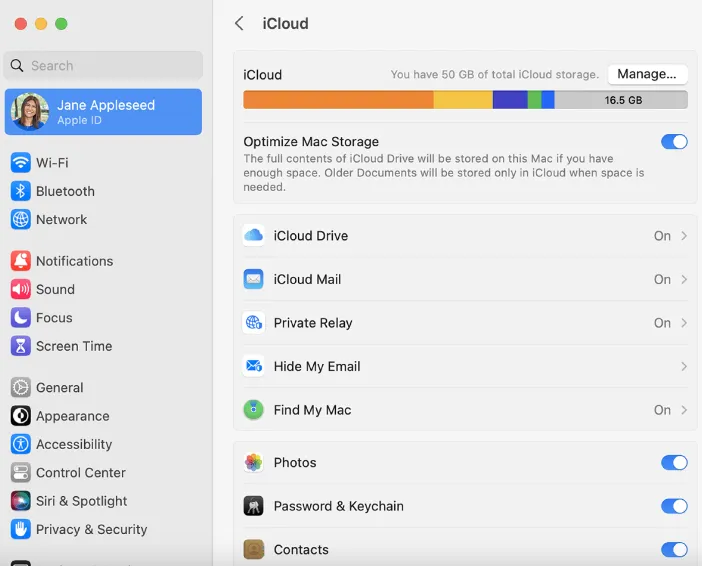Viewport: 702px width, 566px height.
Task: Click in the Search field
Action: (x=103, y=65)
